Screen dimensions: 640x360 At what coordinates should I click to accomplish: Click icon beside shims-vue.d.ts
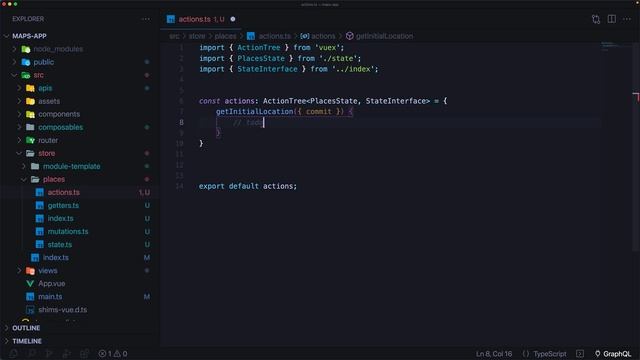tap(30, 310)
